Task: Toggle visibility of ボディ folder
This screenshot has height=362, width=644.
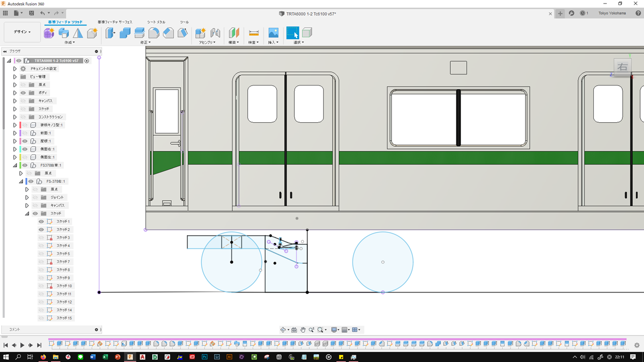Action: tap(23, 93)
